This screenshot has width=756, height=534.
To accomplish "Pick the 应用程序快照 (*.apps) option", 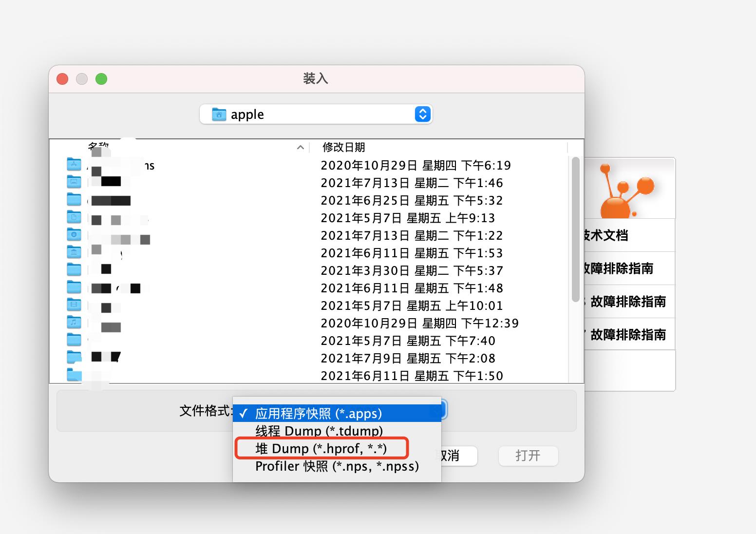I will [337, 414].
